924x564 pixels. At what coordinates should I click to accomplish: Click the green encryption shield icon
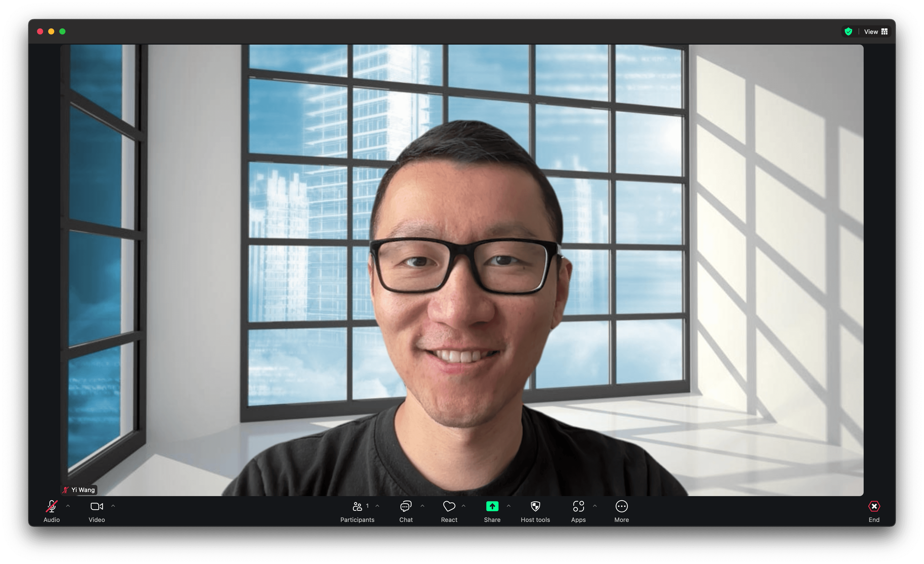(848, 31)
